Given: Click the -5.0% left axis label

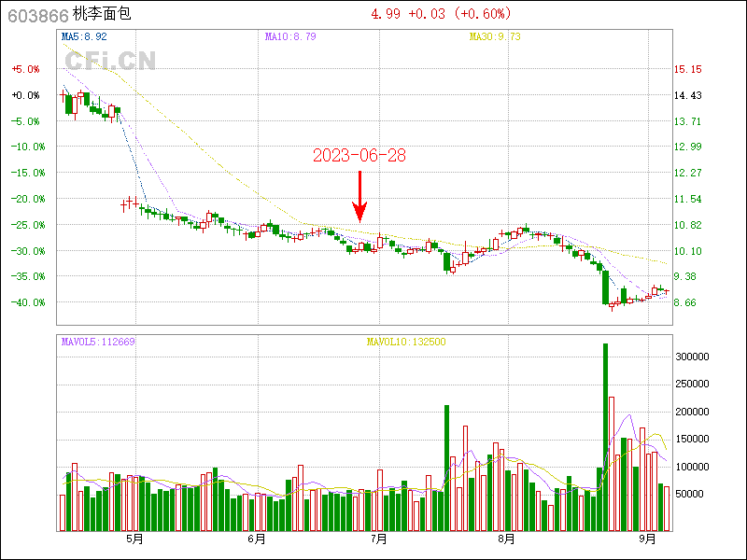Looking at the screenshot, I should (26, 122).
